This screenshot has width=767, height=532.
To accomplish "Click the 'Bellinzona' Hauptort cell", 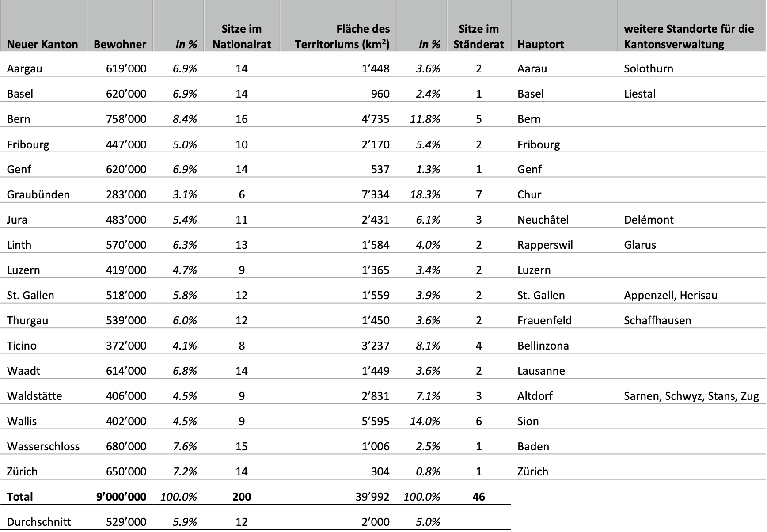I will pyautogui.click(x=543, y=346).
